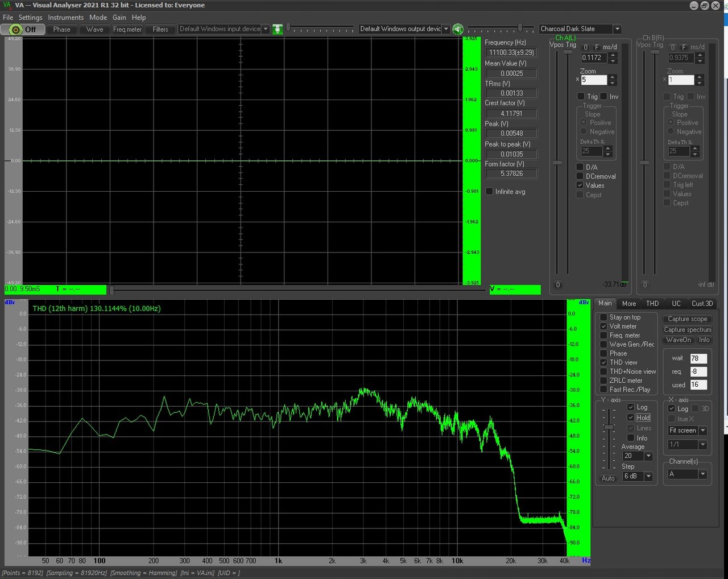This screenshot has height=579, width=728.
Task: Enable Freq. meter option
Action: 603,336
